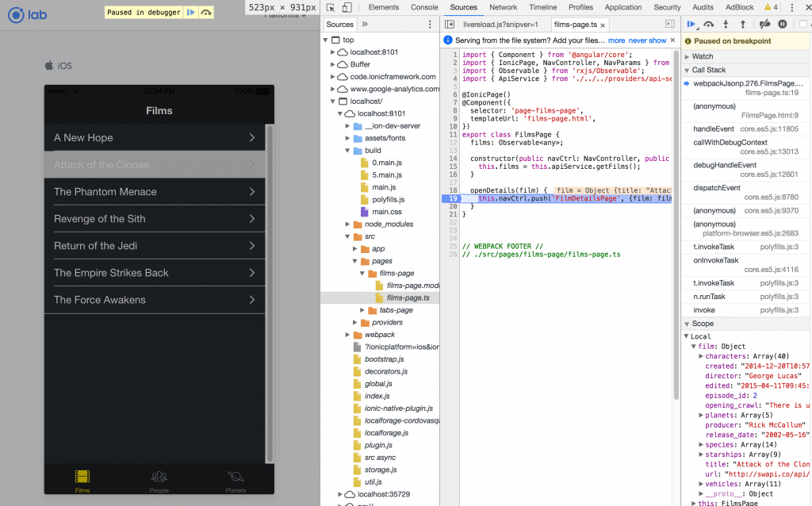Click the films list scrollbar in phone preview

point(269,293)
